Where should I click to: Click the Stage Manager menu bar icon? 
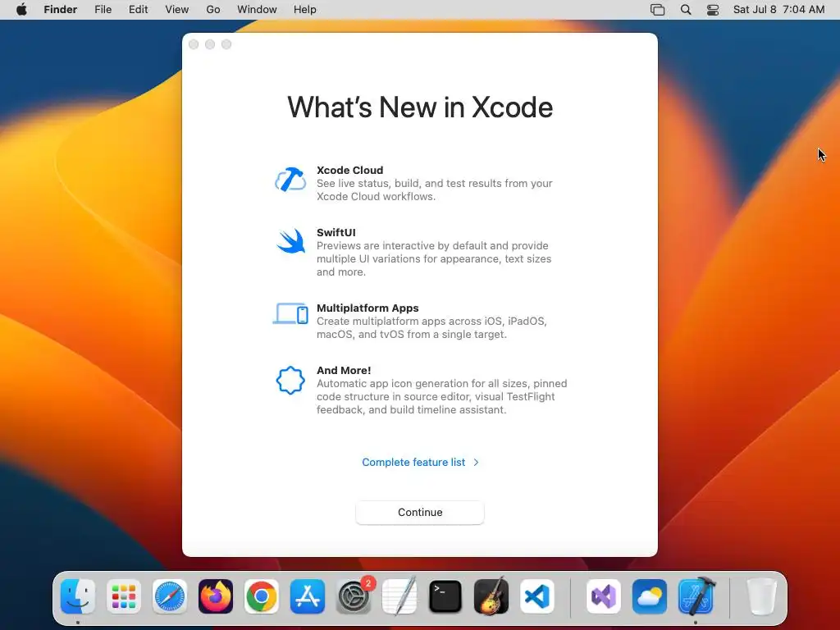click(x=657, y=10)
